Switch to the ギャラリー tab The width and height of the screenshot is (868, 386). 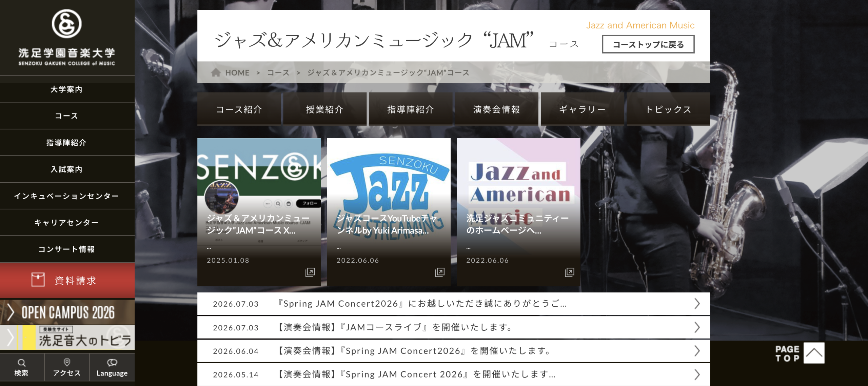point(582,109)
